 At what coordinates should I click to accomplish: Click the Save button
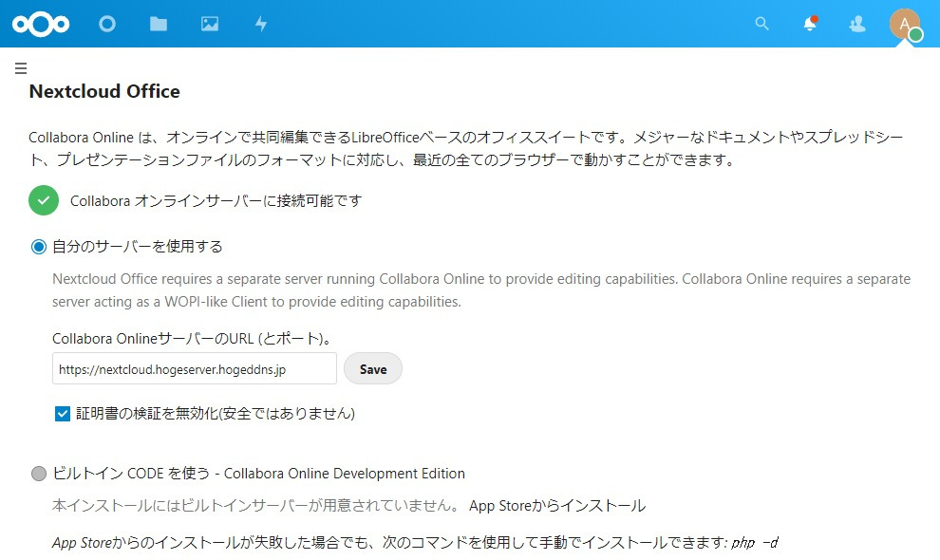373,368
